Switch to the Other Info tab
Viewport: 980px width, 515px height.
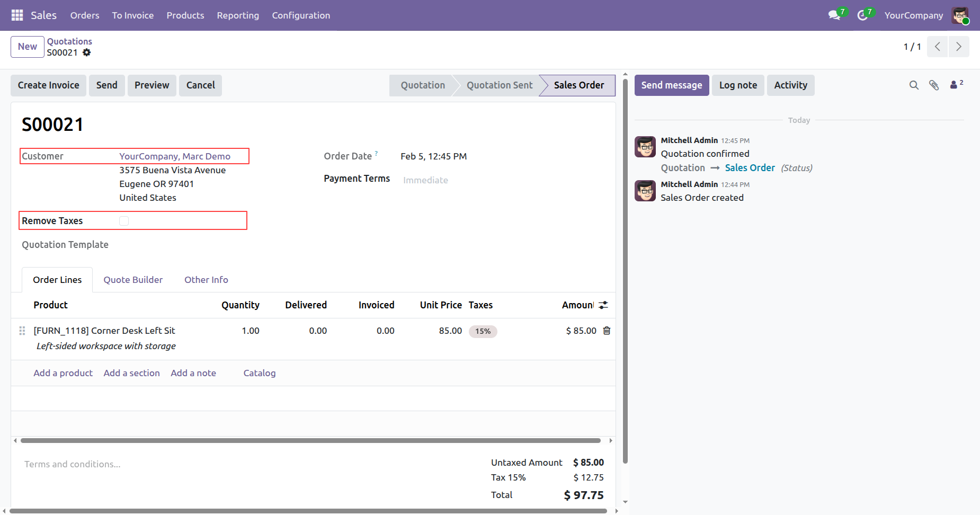point(206,280)
